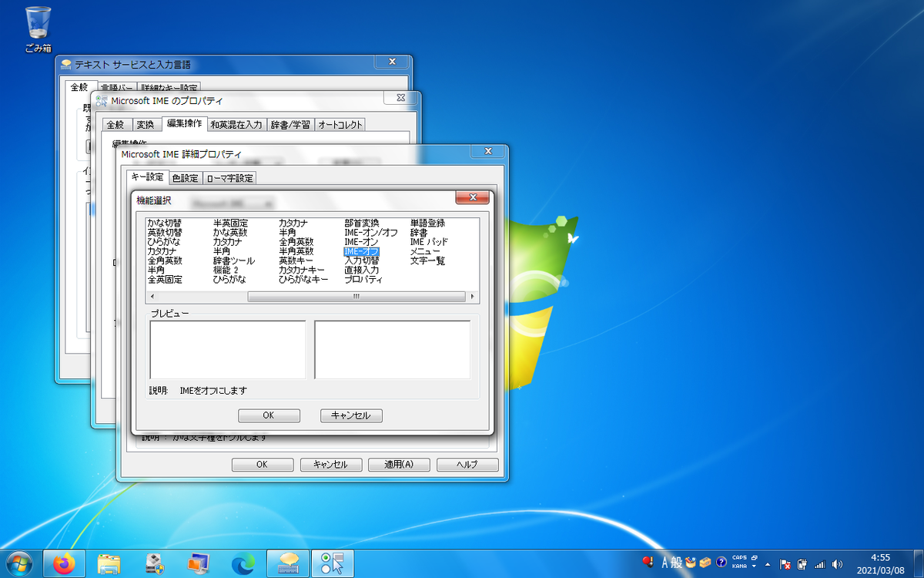
Task: Open the 変換 tab in IME properties
Action: point(145,124)
